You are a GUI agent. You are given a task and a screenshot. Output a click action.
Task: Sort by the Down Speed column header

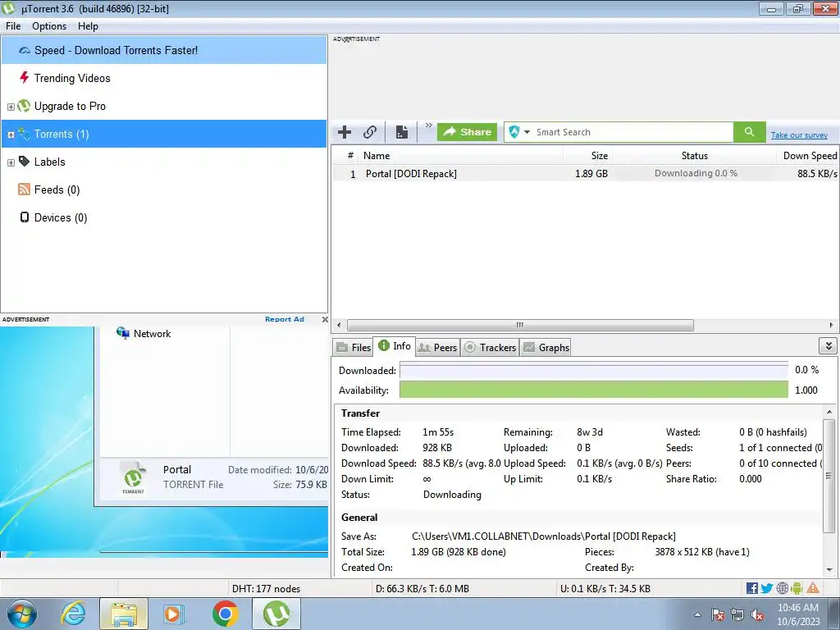(x=808, y=156)
